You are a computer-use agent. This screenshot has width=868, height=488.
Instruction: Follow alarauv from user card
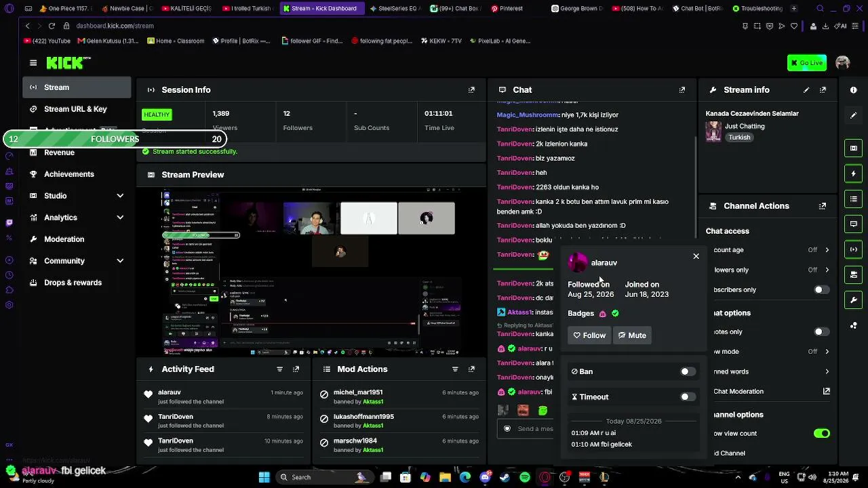589,335
